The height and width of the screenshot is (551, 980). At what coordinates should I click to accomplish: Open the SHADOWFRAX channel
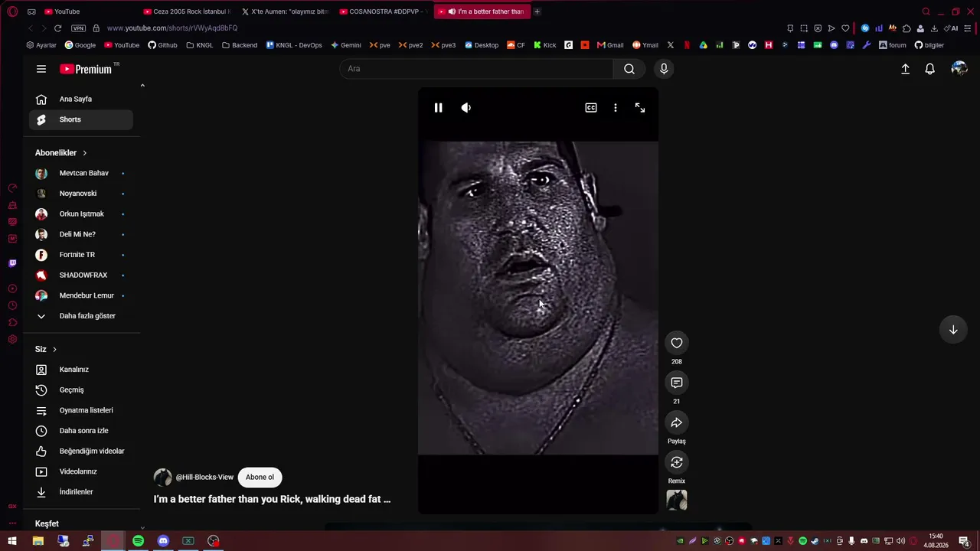81,275
